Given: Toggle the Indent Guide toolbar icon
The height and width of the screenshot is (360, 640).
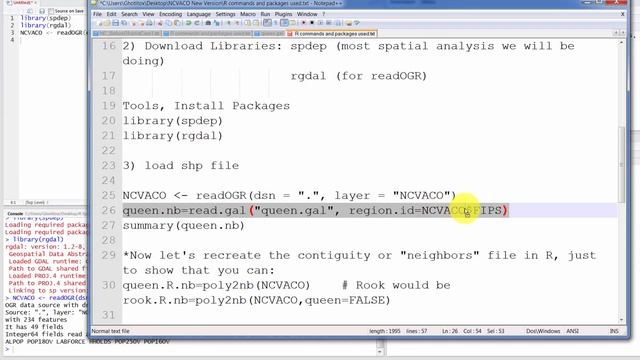Looking at the screenshot, I should pyautogui.click(x=284, y=23).
